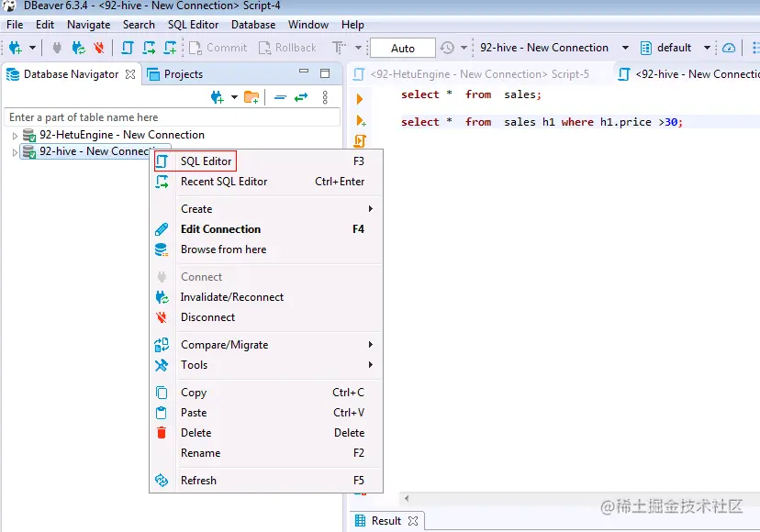760x532 pixels.
Task: Choose Edit Connection from context menu
Action: click(x=265, y=229)
